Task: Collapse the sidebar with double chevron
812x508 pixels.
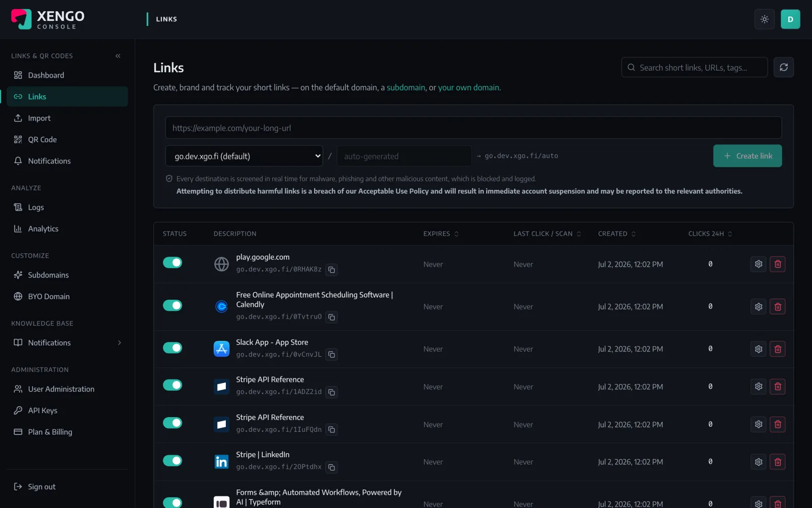Action: tap(118, 56)
